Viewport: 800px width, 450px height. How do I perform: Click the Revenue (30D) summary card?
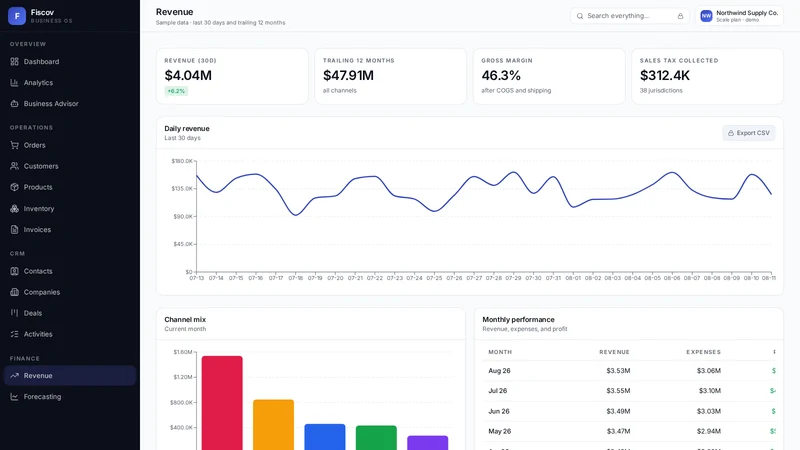pyautogui.click(x=232, y=77)
